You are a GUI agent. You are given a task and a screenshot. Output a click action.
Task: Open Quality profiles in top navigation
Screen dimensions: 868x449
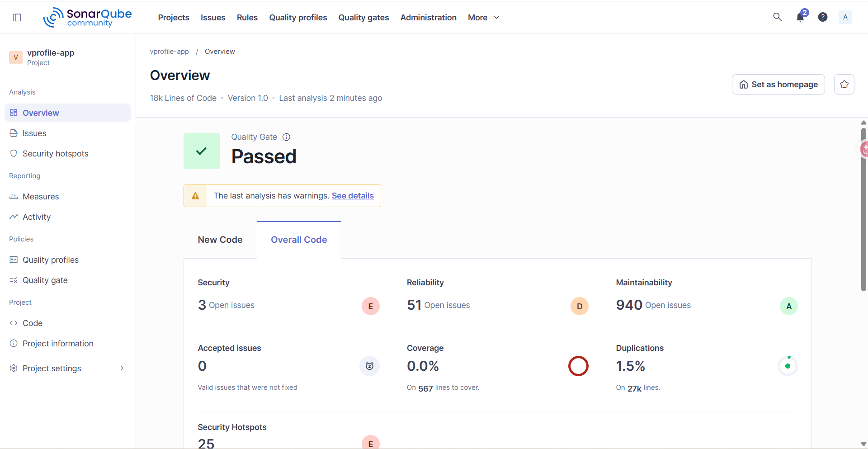pos(298,18)
